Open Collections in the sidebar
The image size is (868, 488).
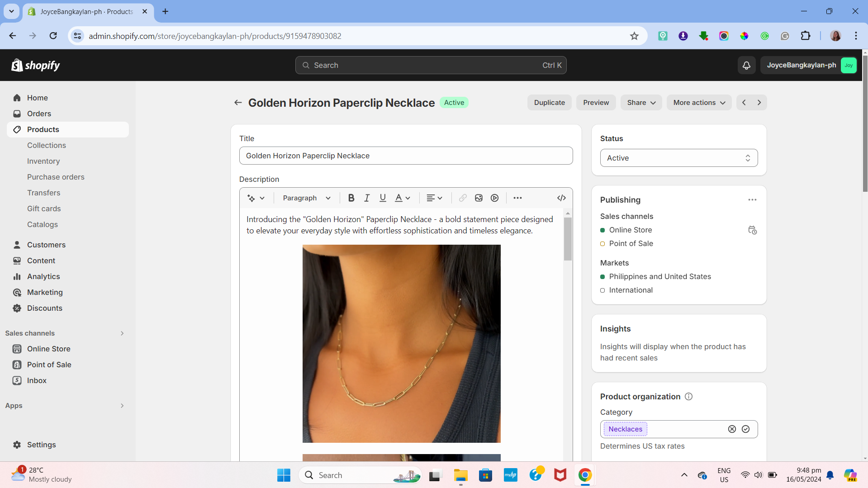47,145
